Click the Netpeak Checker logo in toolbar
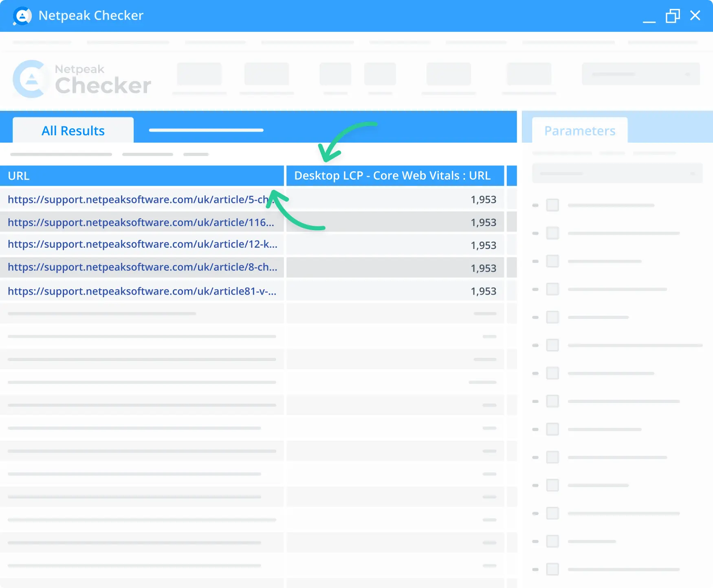Image resolution: width=713 pixels, height=588 pixels. 82,79
